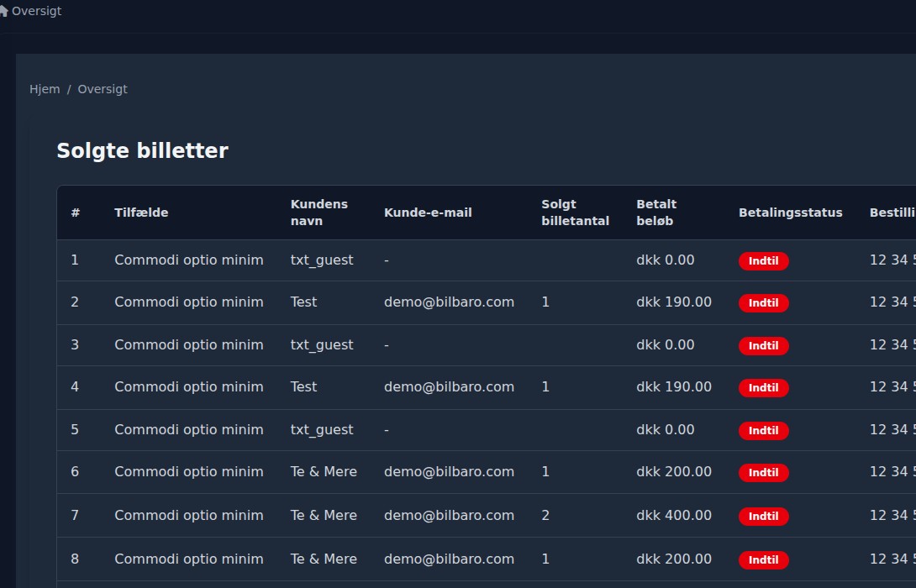Click txt_guest name in row 5

click(322, 430)
